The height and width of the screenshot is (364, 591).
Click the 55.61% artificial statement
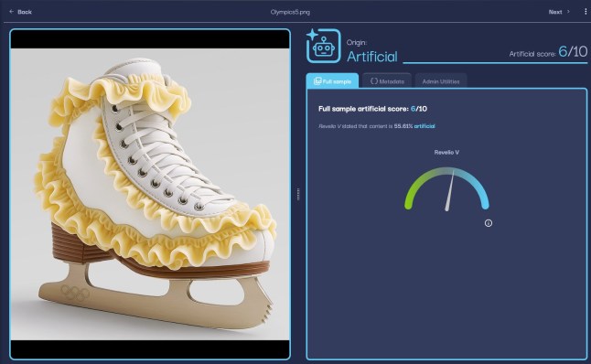[377, 126]
